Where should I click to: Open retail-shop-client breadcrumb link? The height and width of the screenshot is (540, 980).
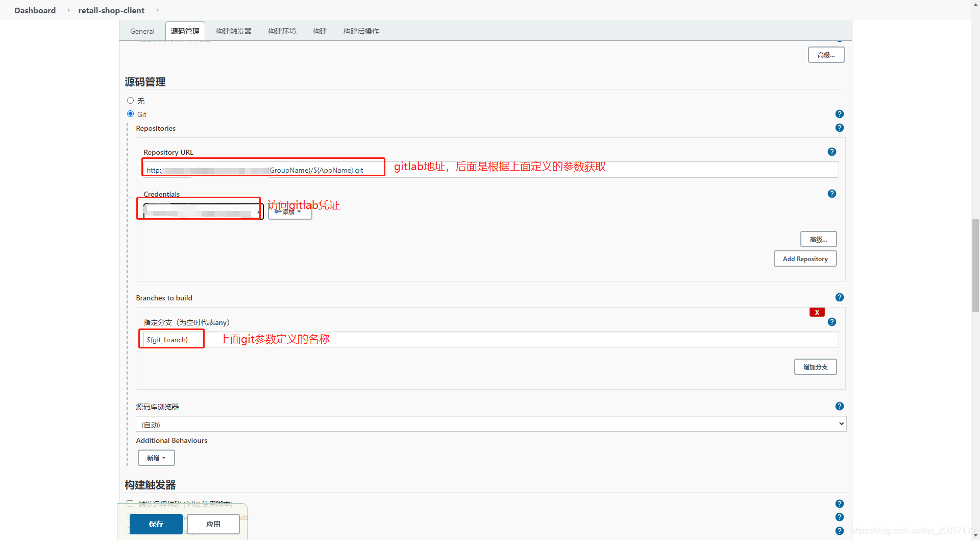point(111,10)
